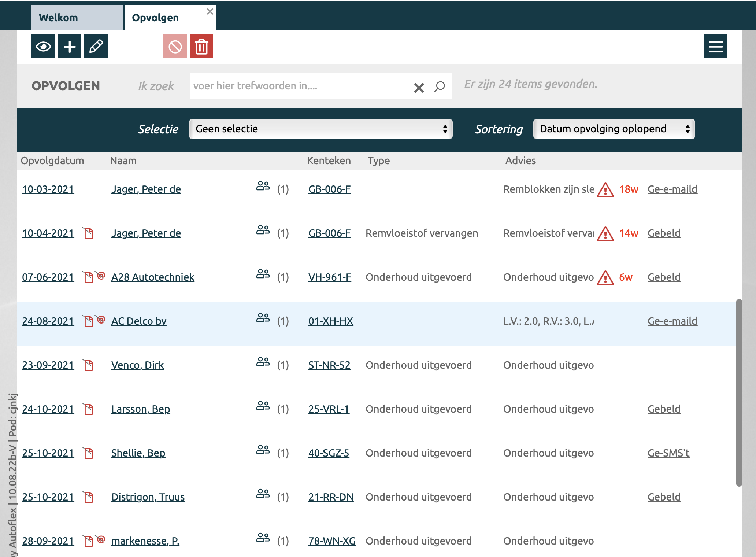Click the pink block/cancel icon
The width and height of the screenshot is (756, 557).
(x=175, y=47)
